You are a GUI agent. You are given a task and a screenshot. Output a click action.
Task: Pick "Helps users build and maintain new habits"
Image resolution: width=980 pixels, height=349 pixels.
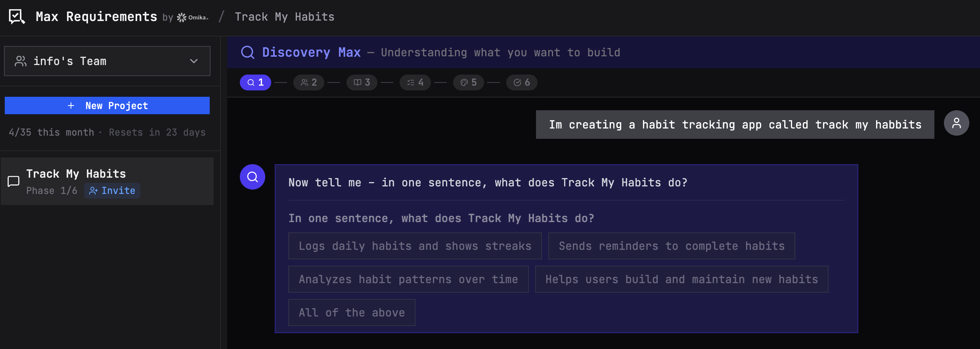(x=681, y=279)
